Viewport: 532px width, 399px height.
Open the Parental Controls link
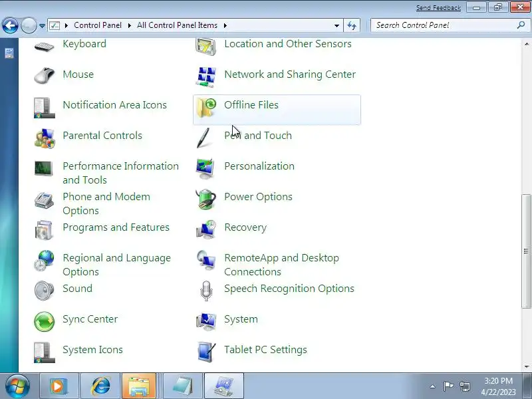102,136
